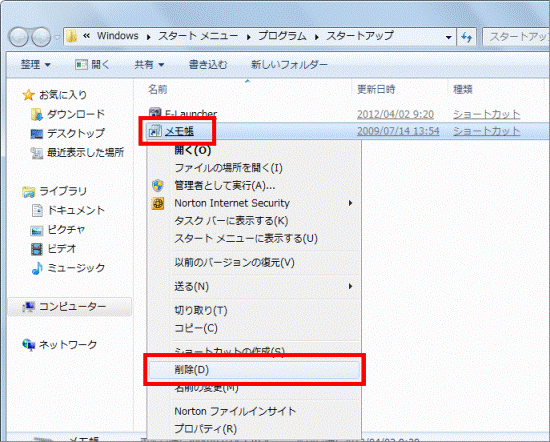Open the 整理 dropdown menu
The width and height of the screenshot is (550, 442).
click(35, 65)
